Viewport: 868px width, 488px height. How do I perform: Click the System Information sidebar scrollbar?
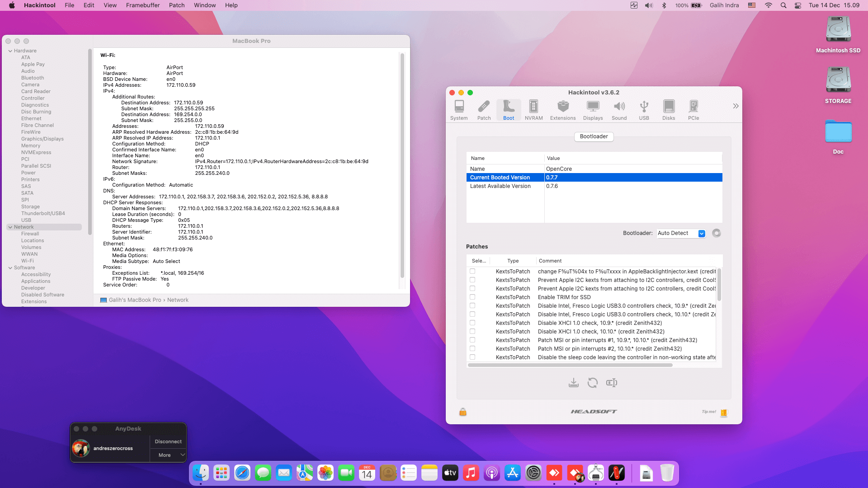click(90, 141)
